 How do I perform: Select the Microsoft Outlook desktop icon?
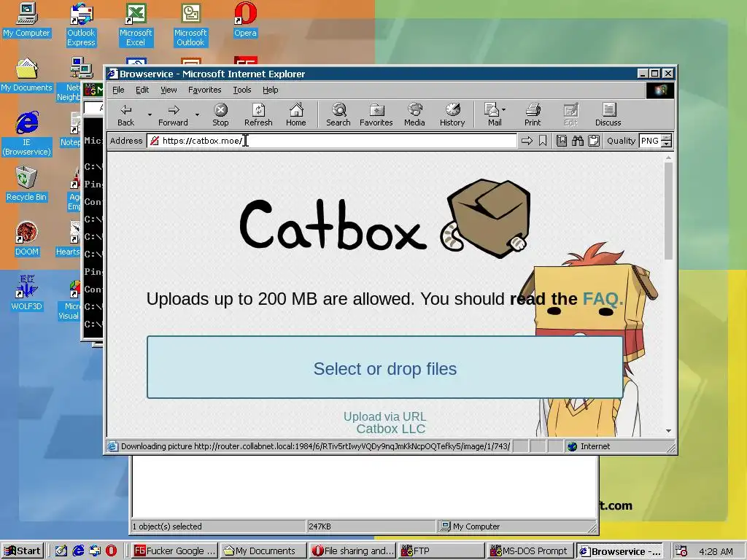coord(190,25)
